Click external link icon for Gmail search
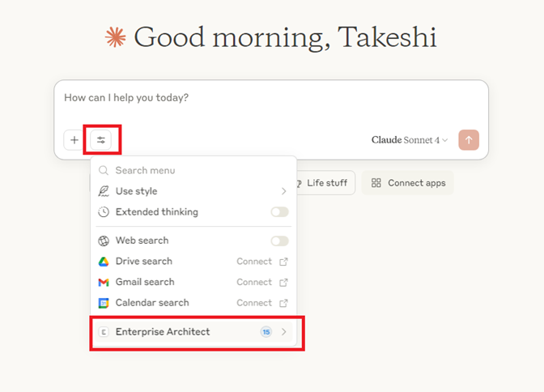544x392 pixels. click(283, 283)
